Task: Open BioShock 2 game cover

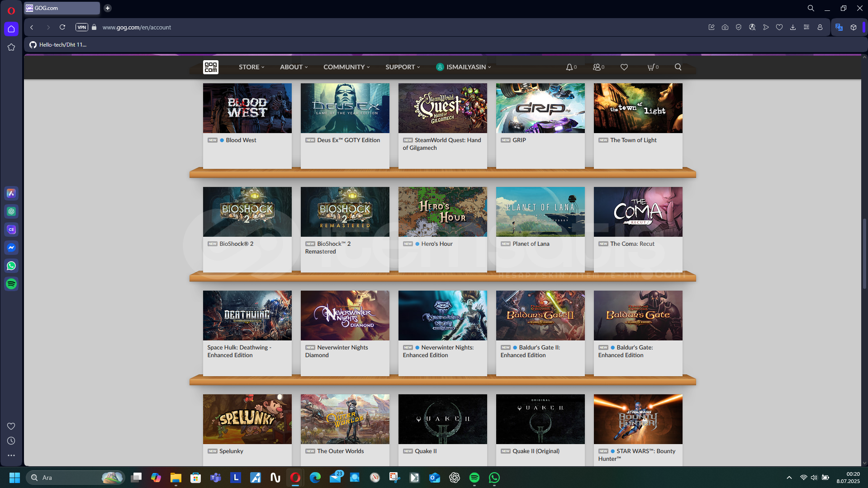Action: click(247, 211)
